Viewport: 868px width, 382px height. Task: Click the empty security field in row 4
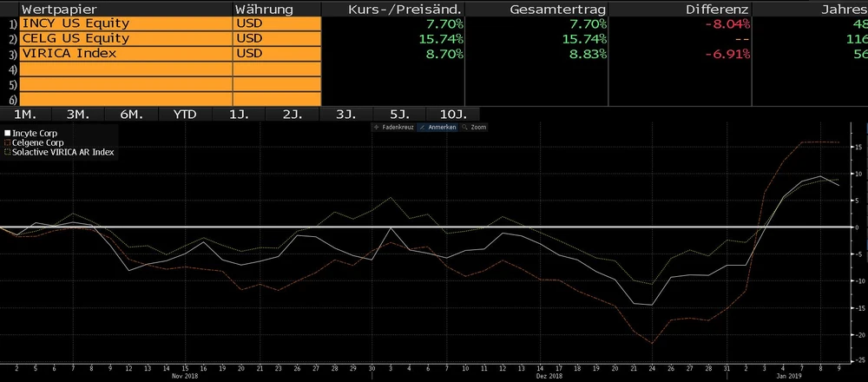tap(125, 69)
